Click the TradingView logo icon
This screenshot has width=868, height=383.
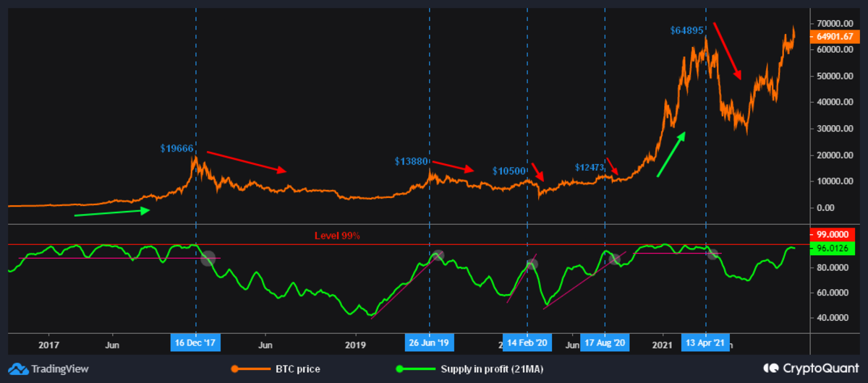pos(19,369)
